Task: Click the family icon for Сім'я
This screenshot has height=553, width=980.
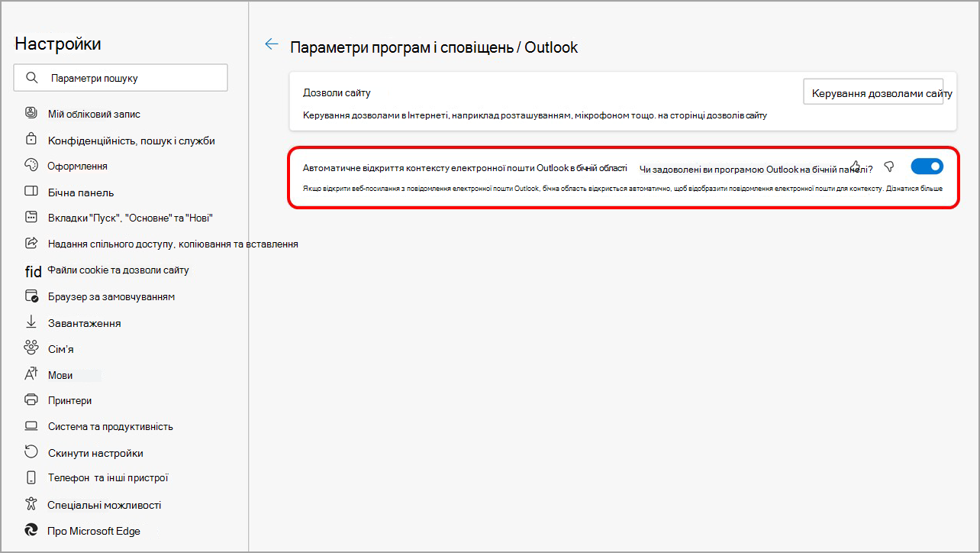Action: tap(31, 348)
